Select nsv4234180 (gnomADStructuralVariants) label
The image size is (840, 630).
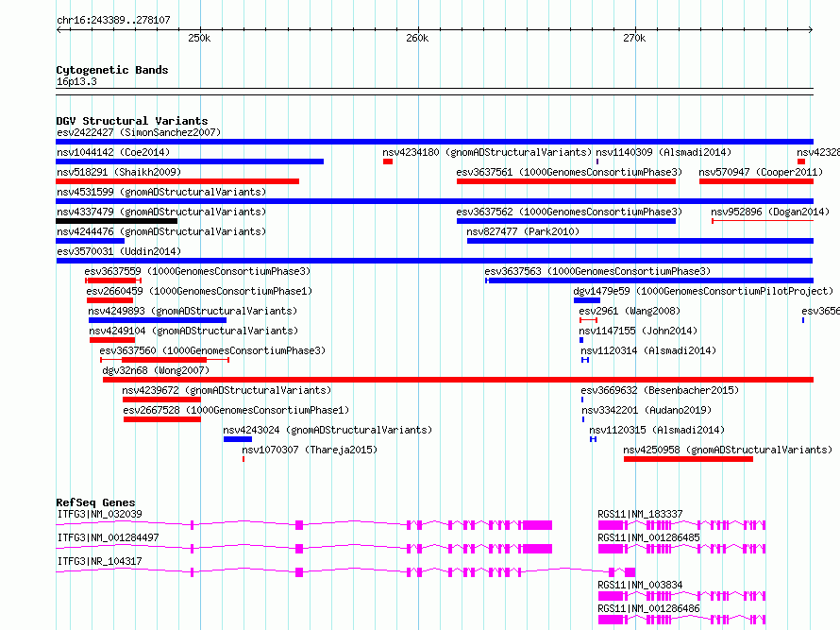point(487,152)
